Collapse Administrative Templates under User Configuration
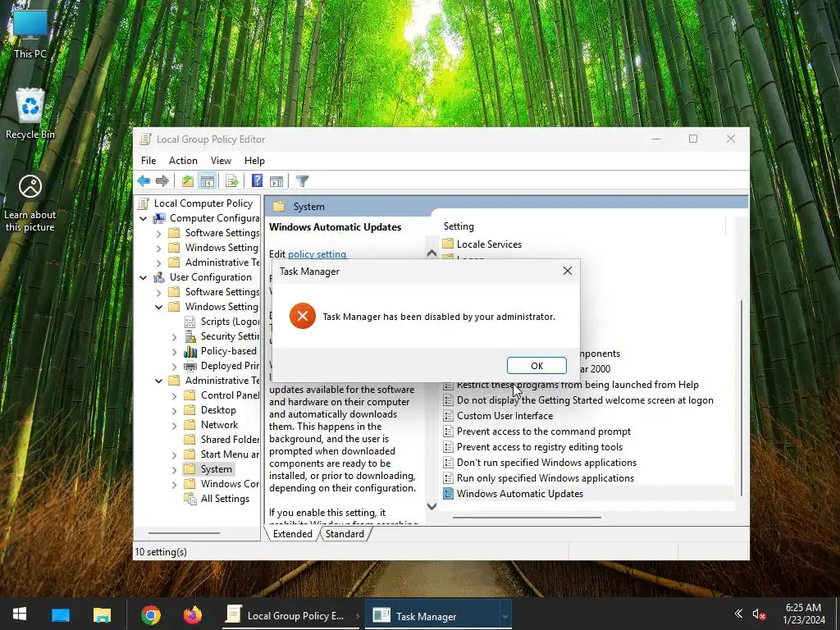The image size is (840, 630). point(158,381)
